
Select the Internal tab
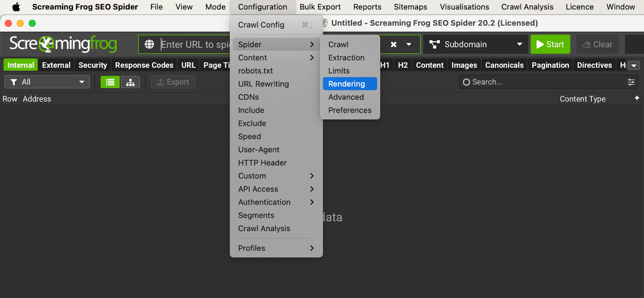21,65
